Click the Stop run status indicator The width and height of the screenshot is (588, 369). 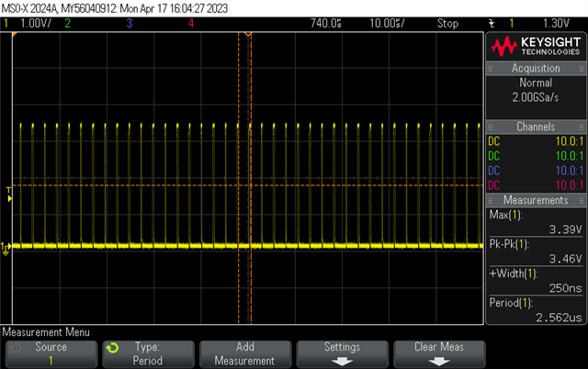pyautogui.click(x=447, y=22)
